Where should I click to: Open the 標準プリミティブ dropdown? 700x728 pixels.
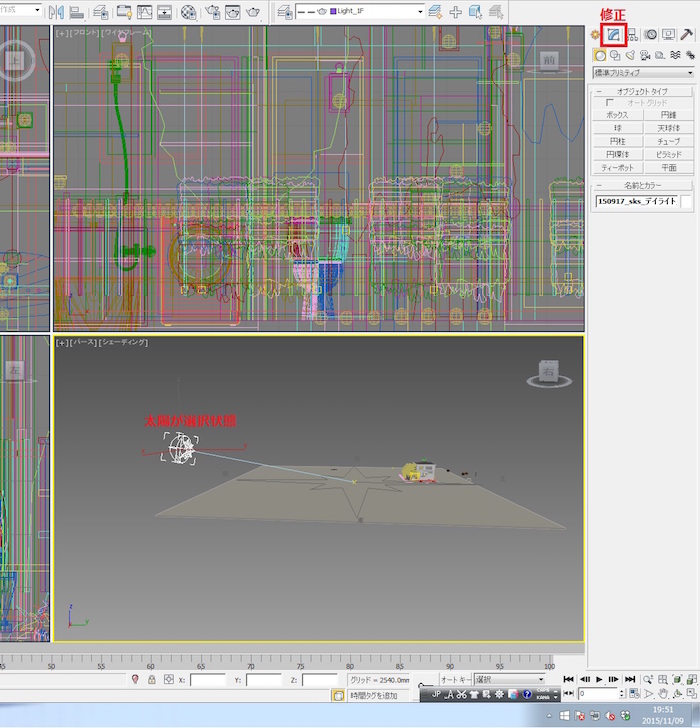(x=640, y=73)
